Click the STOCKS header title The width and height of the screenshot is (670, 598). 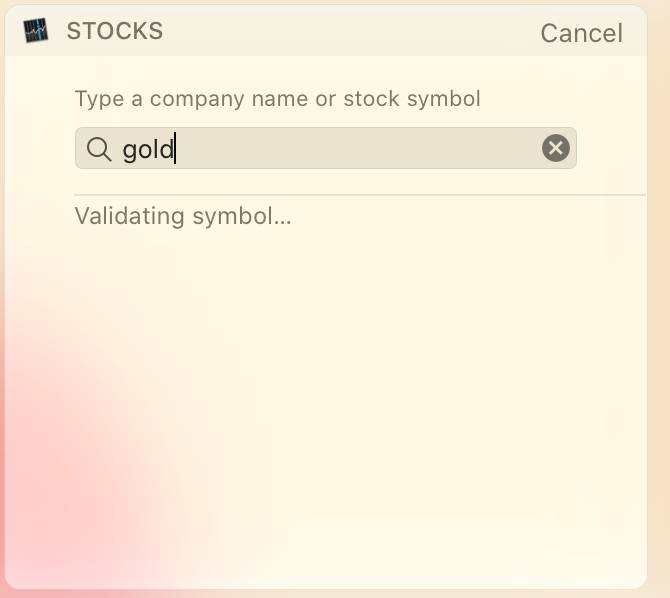(x=115, y=31)
